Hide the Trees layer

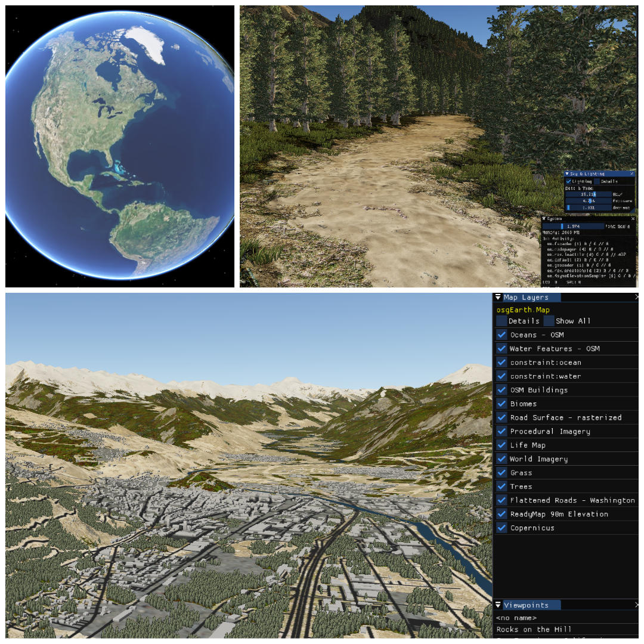point(501,486)
